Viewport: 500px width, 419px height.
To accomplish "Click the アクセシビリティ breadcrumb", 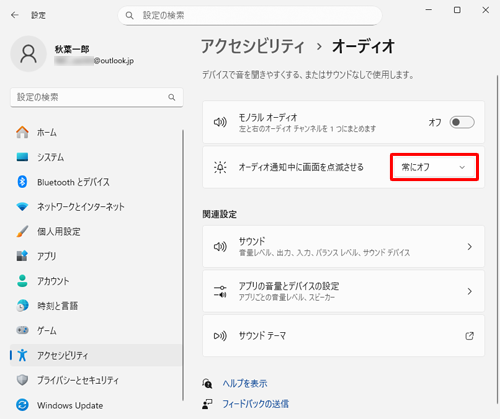I will pos(253,46).
